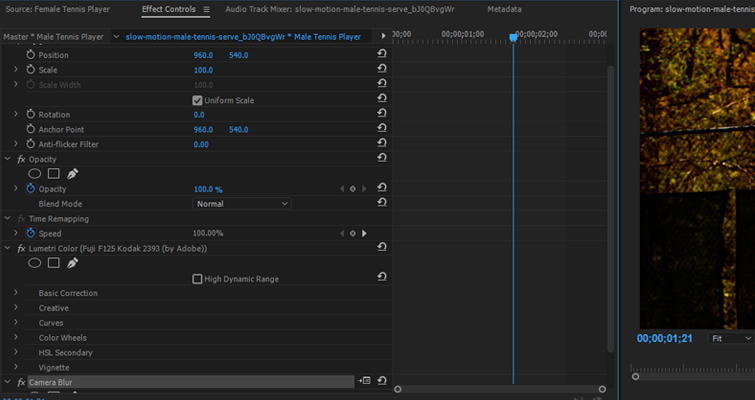
Task: Click the Position X value 960.0
Action: click(203, 55)
